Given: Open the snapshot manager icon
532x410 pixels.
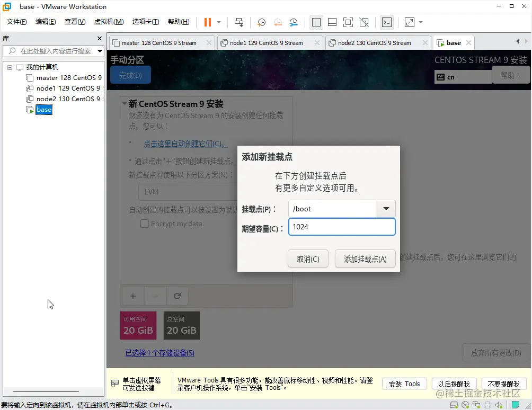Looking at the screenshot, I should coord(294,22).
